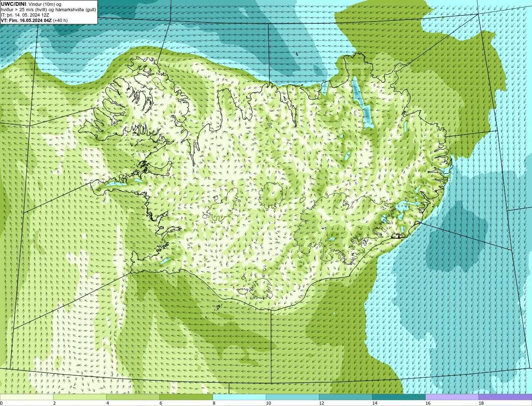Click the "VT: Fim. 16.05.2024 04Z (+40 h)" line
This screenshot has height=406, width=532.
(34, 20)
